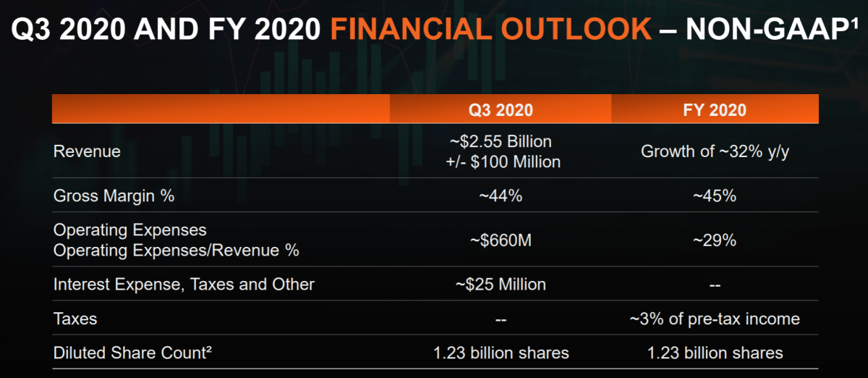Screen dimensions: 868x378
Task: Click the "Gross Margin %" row label
Action: tap(114, 196)
